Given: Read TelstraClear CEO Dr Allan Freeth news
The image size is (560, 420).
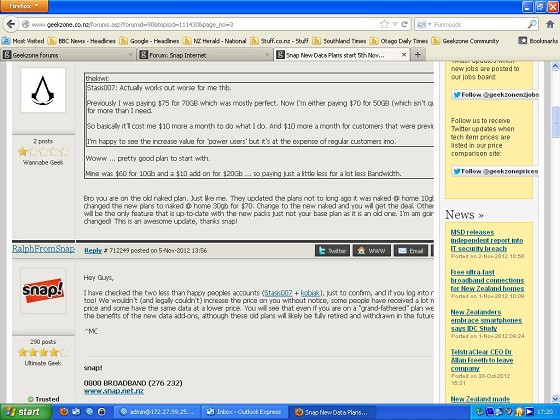Looking at the screenshot, I should click(x=482, y=360).
